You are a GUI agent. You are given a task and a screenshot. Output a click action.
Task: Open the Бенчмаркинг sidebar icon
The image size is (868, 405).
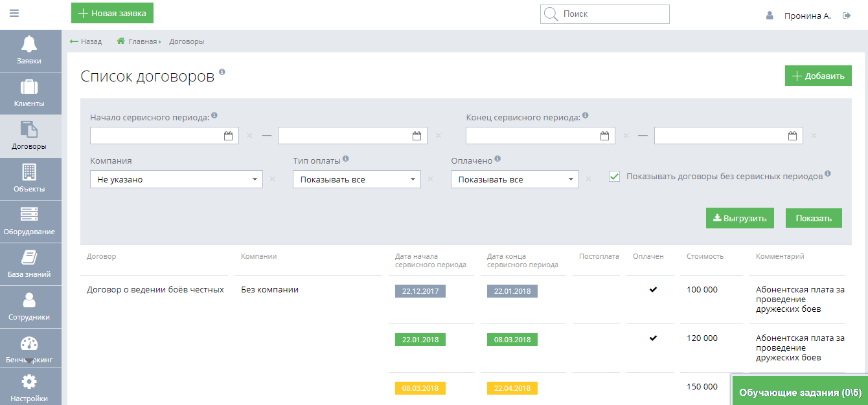pyautogui.click(x=30, y=347)
